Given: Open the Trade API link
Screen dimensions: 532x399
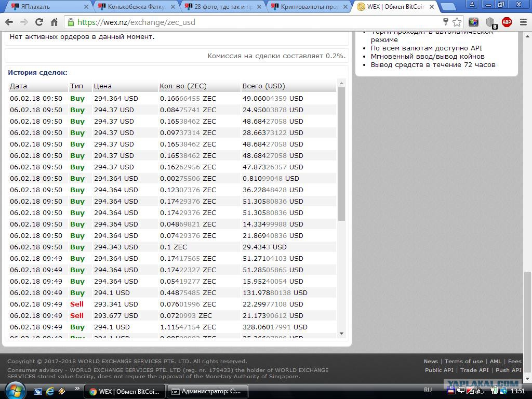Looking at the screenshot, I should click(474, 370).
